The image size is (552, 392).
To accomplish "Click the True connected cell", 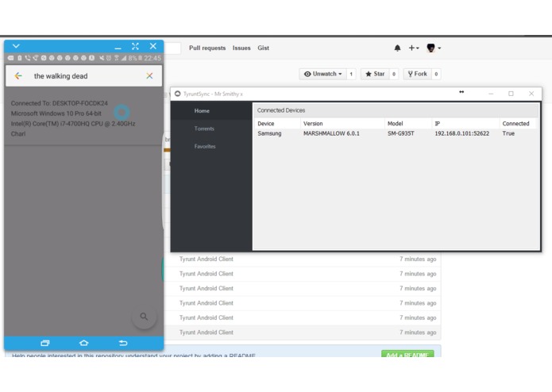I will [x=508, y=133].
